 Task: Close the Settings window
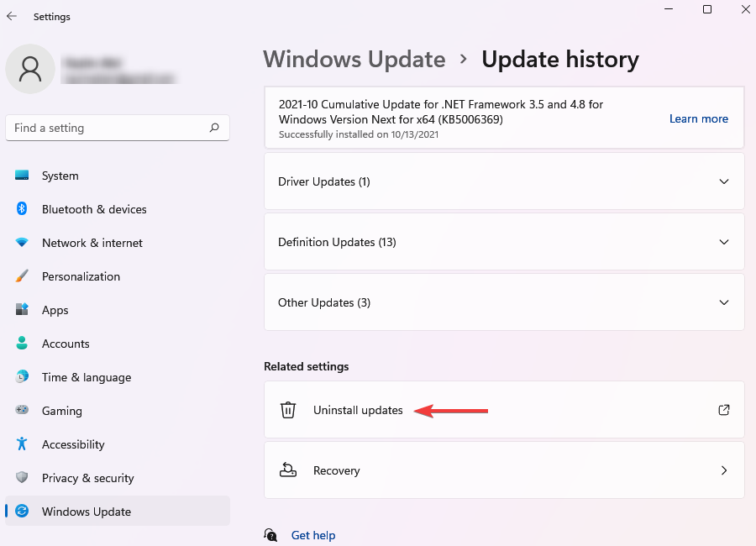(x=745, y=9)
